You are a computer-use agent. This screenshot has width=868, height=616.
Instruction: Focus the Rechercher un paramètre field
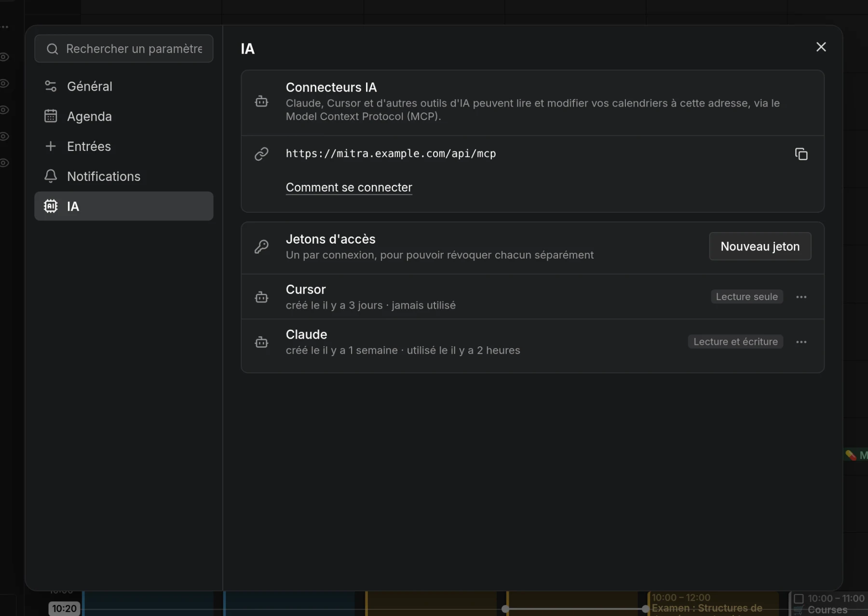pos(124,49)
